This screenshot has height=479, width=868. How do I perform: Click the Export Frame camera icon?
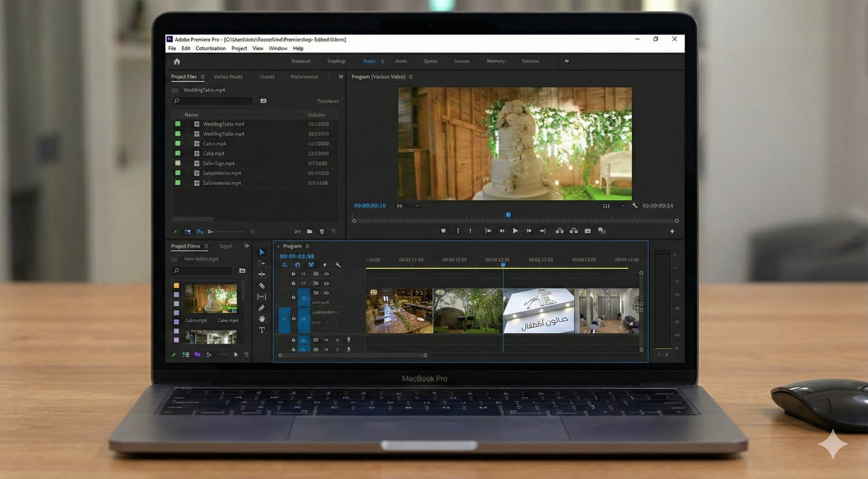click(587, 231)
